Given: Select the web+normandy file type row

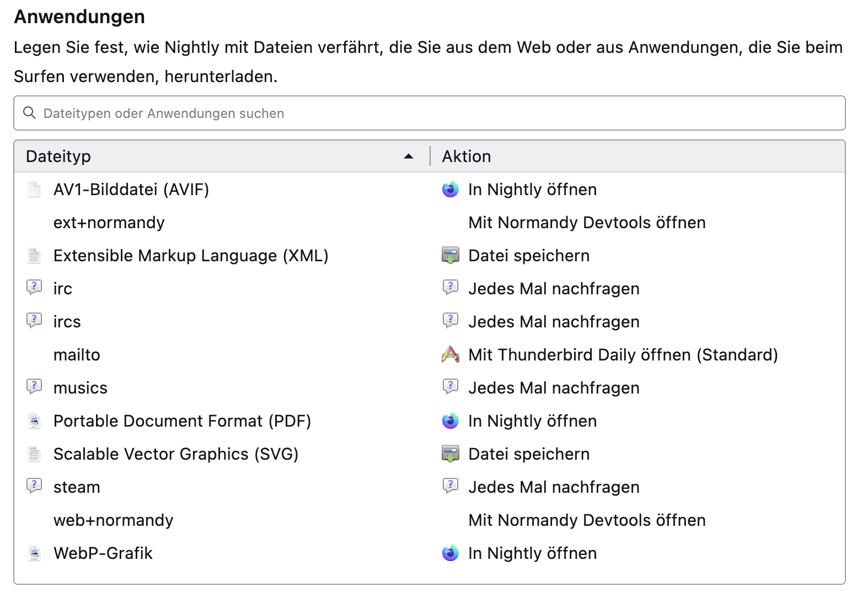Looking at the screenshot, I should coord(114,520).
